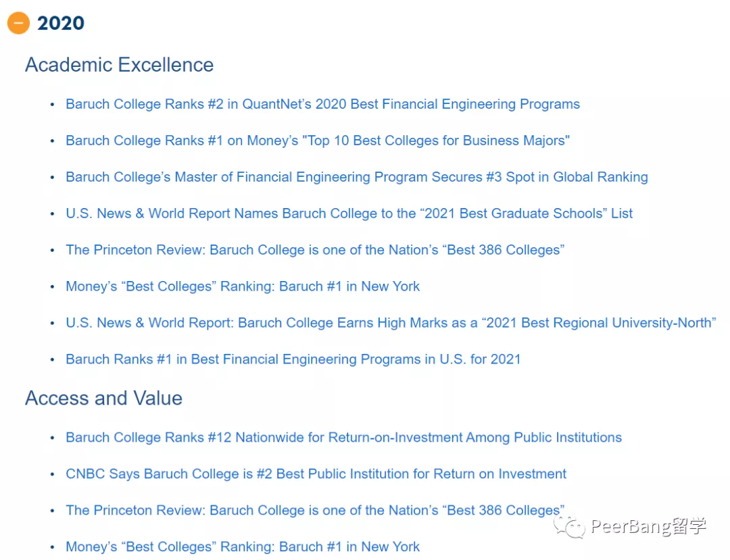Click the bullet point before the QuantNet link
The width and height of the screenshot is (730, 560).
[52, 105]
